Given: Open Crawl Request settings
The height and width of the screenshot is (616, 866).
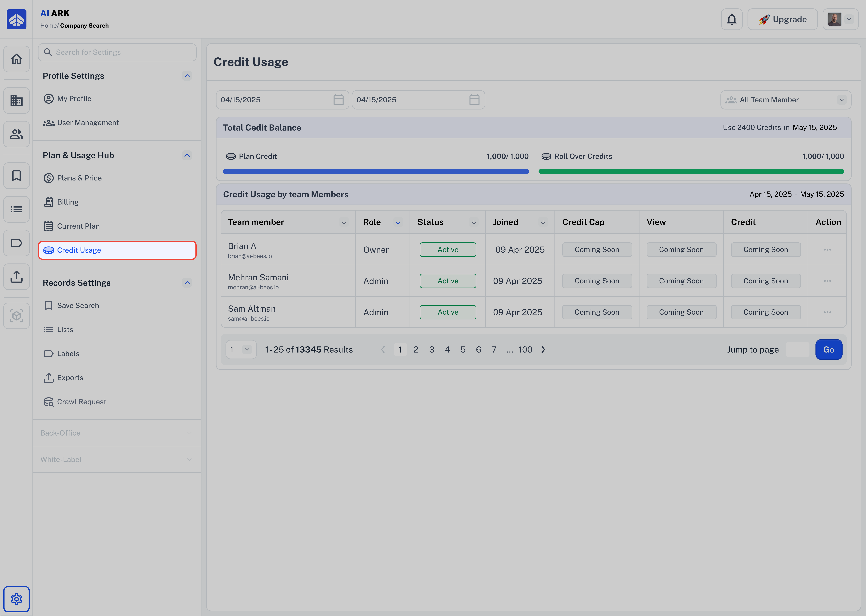Looking at the screenshot, I should coord(117,402).
